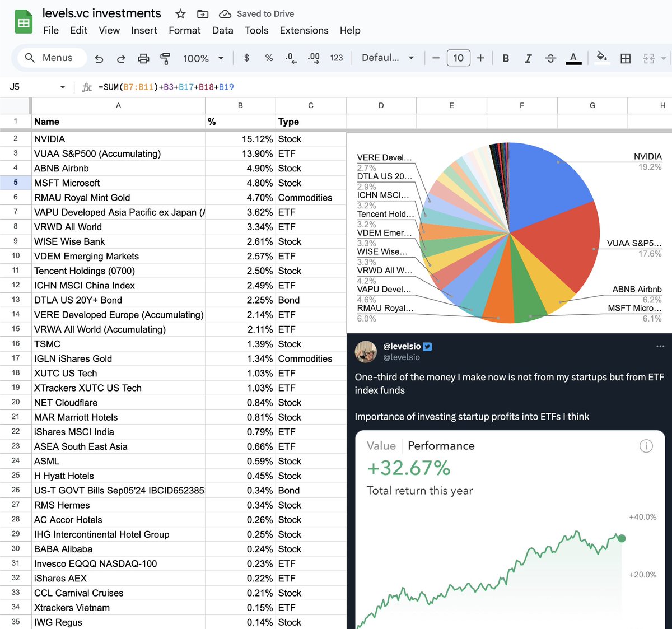Click the Merge cells icon

pos(648,58)
